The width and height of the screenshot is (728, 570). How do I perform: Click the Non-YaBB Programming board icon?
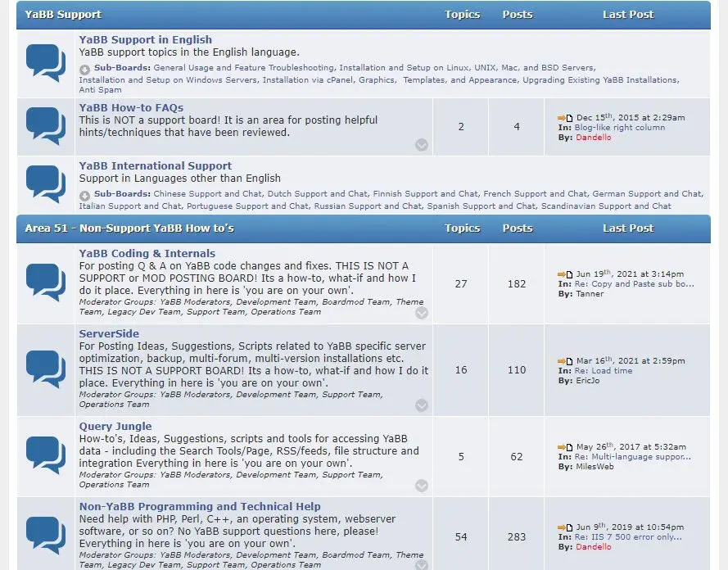pyautogui.click(x=46, y=536)
